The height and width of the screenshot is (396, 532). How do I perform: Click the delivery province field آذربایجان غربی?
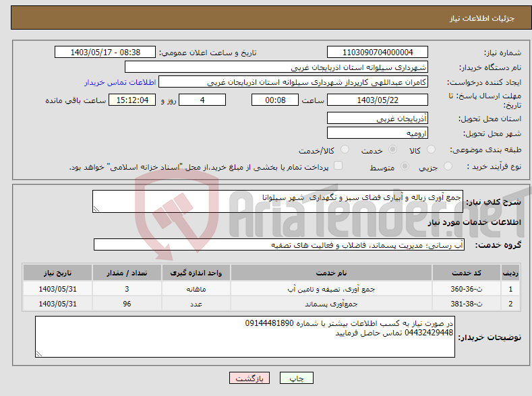pyautogui.click(x=378, y=119)
